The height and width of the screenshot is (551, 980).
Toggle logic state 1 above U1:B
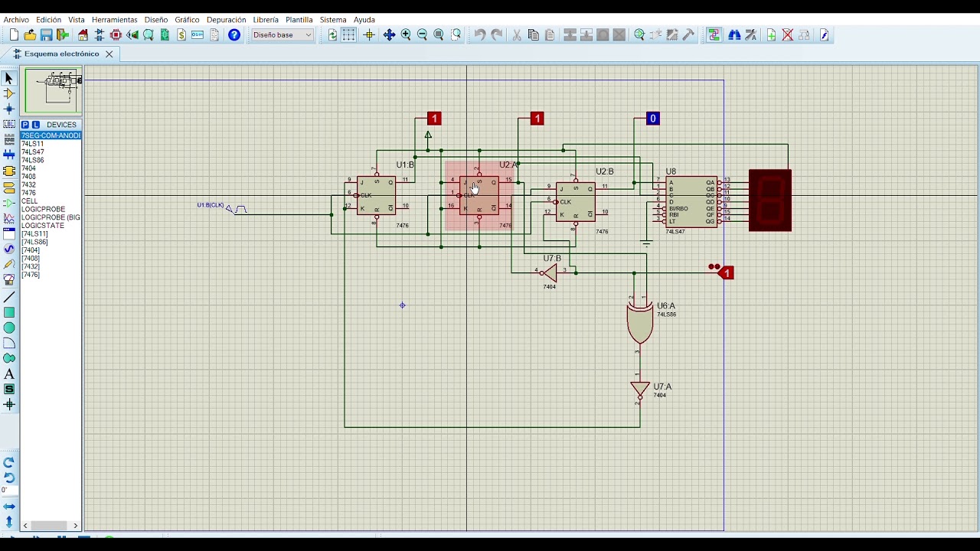coord(434,119)
